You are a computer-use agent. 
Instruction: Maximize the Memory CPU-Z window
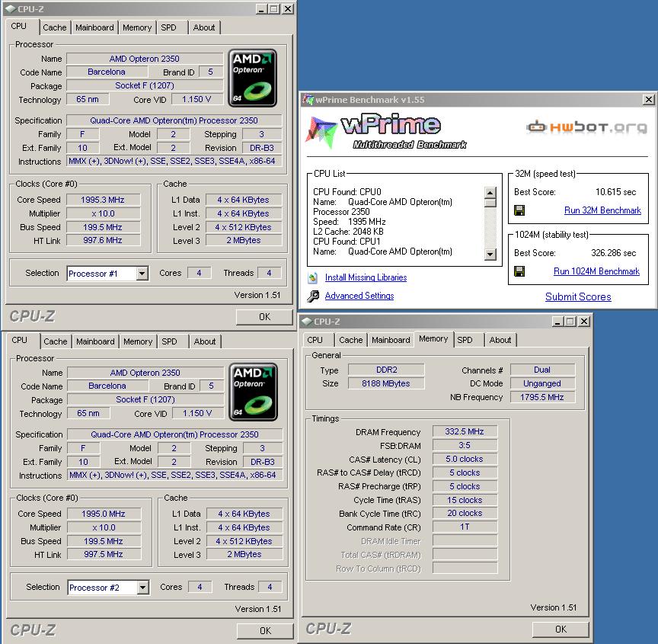[x=570, y=322]
